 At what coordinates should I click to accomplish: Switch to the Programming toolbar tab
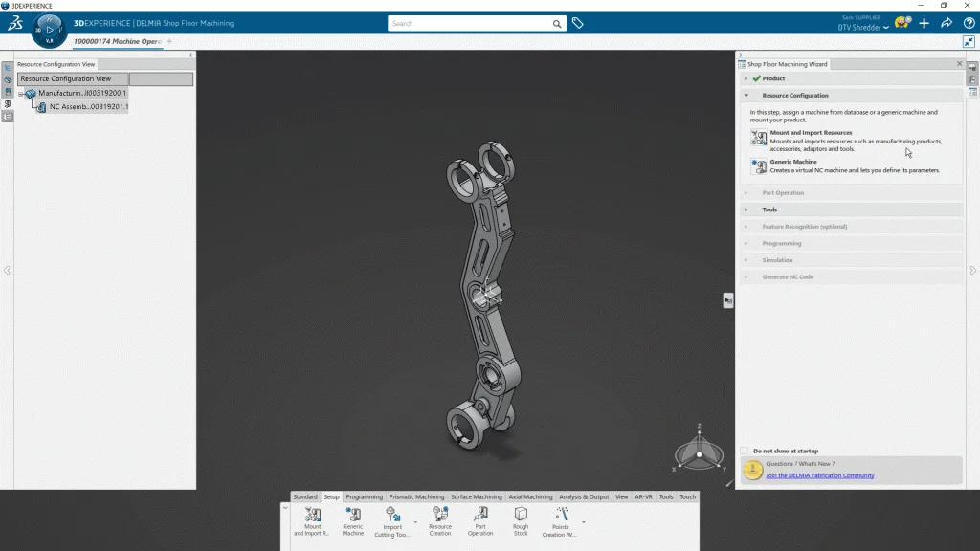coord(364,497)
